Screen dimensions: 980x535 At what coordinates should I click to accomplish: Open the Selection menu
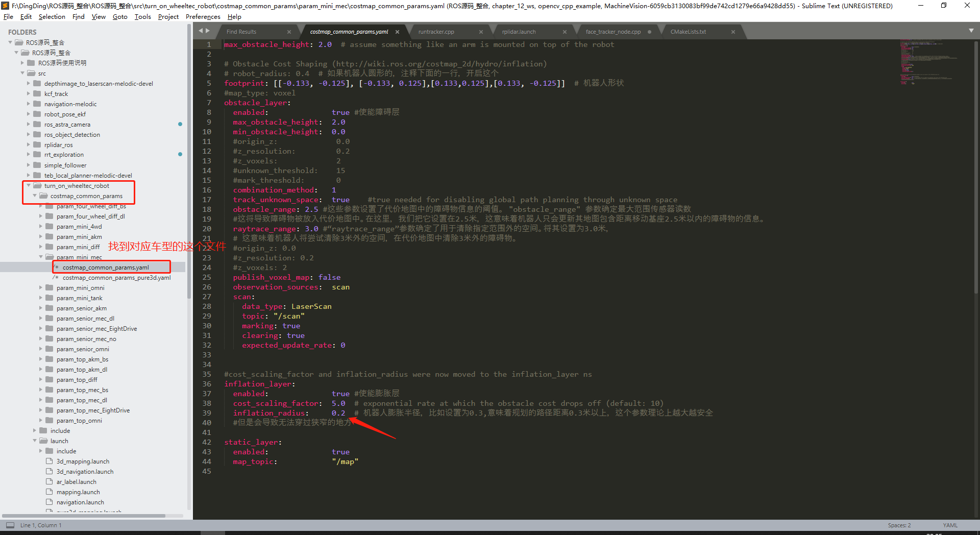[x=52, y=17]
